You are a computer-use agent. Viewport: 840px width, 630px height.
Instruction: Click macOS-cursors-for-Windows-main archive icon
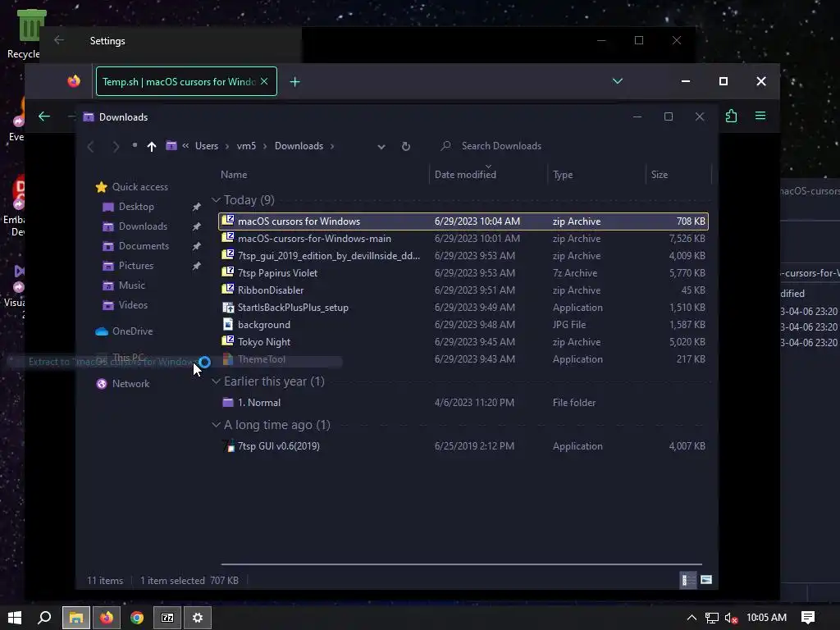pyautogui.click(x=228, y=238)
